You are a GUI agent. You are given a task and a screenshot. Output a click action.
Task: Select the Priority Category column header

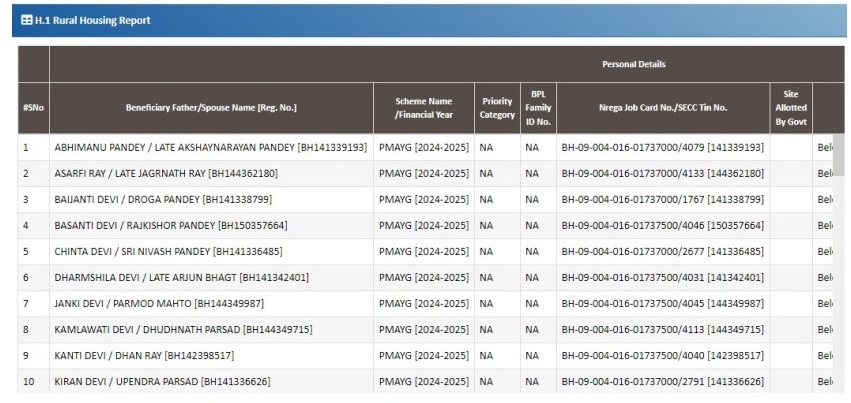pos(497,107)
